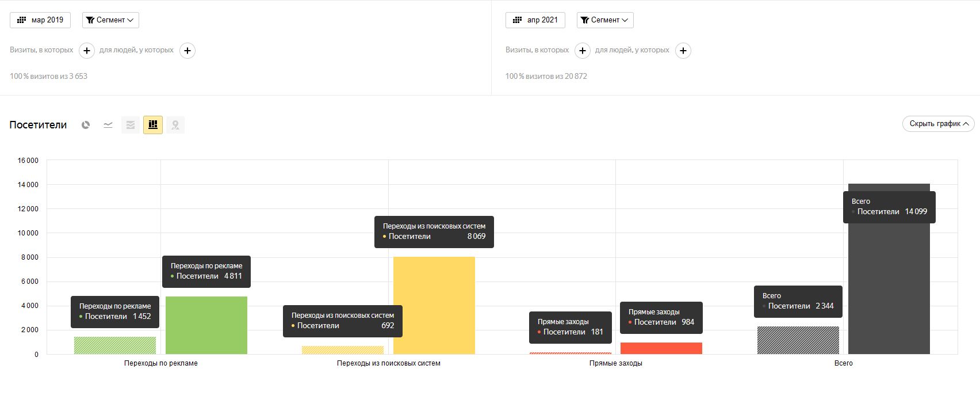Add visit condition plus for апр 2021 segment
The image size is (980, 403).
click(583, 51)
